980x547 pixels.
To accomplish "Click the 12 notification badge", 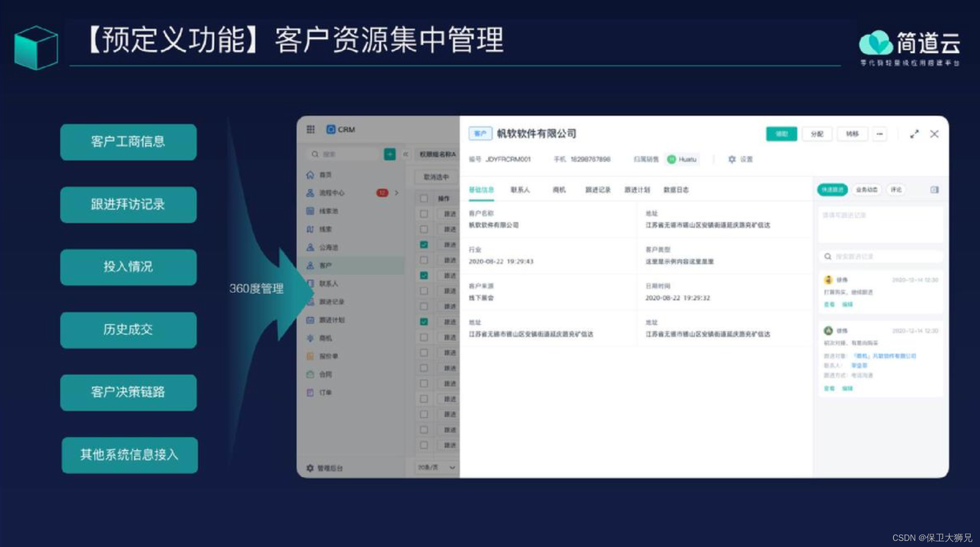I will pyautogui.click(x=382, y=193).
